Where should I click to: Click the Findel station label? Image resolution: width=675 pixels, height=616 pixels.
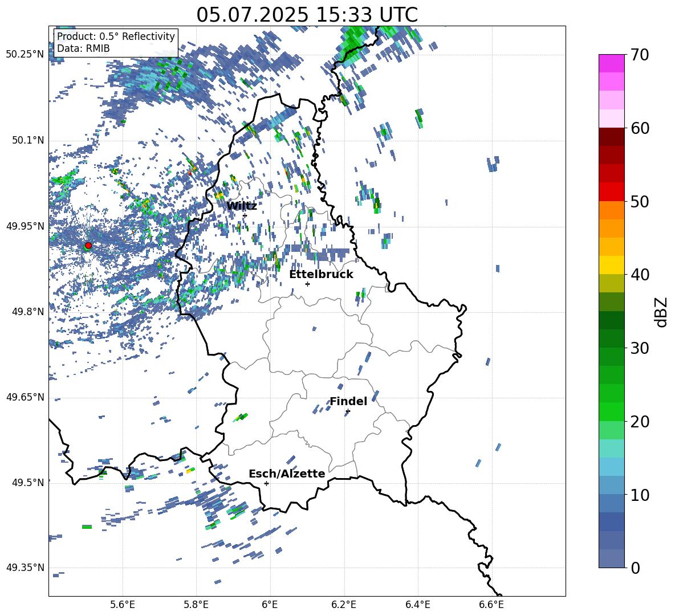point(348,401)
